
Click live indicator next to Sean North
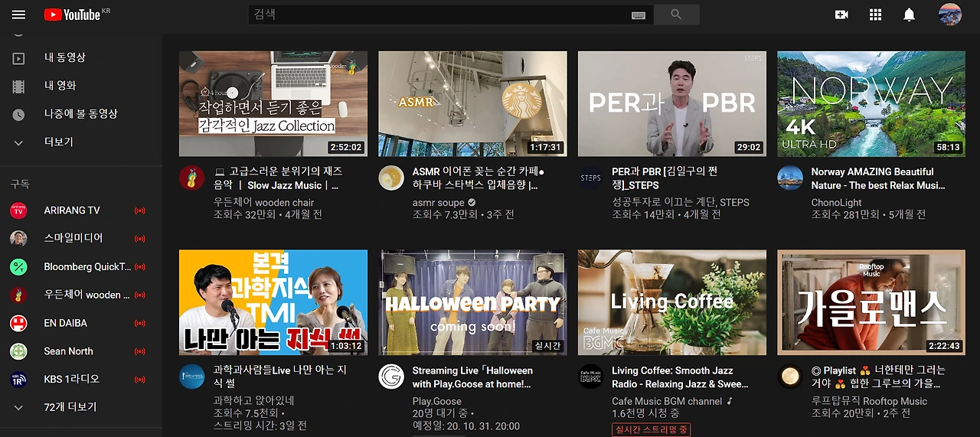coord(139,351)
